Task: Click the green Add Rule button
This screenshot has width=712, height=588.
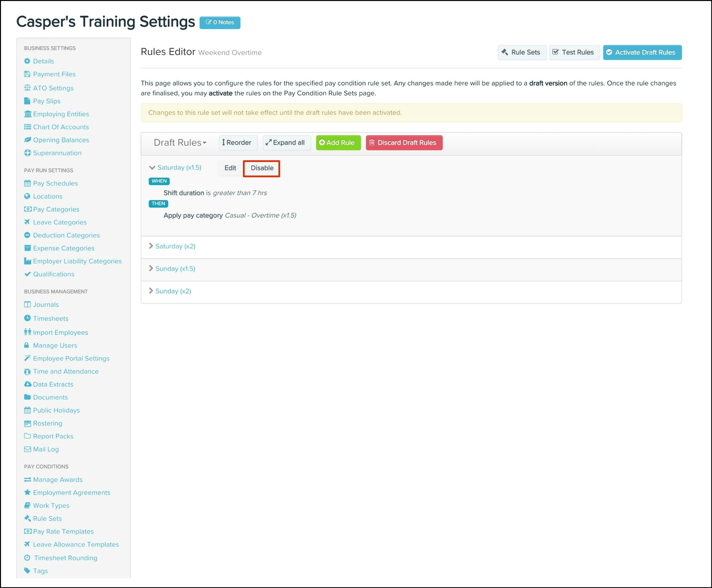Action: [x=338, y=142]
